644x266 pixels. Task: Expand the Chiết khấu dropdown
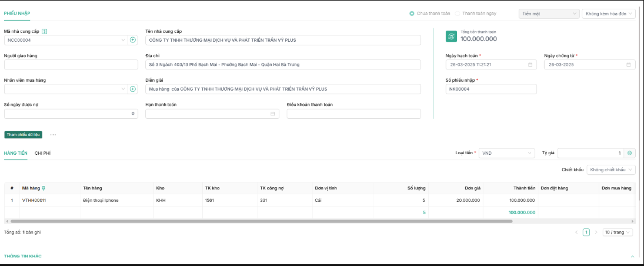click(x=611, y=170)
